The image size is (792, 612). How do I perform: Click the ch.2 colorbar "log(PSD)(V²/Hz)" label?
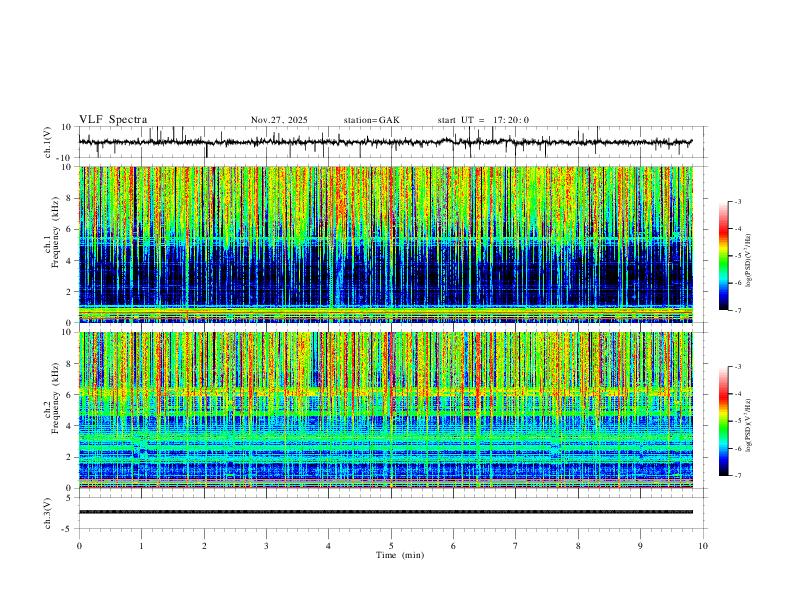pos(749,425)
